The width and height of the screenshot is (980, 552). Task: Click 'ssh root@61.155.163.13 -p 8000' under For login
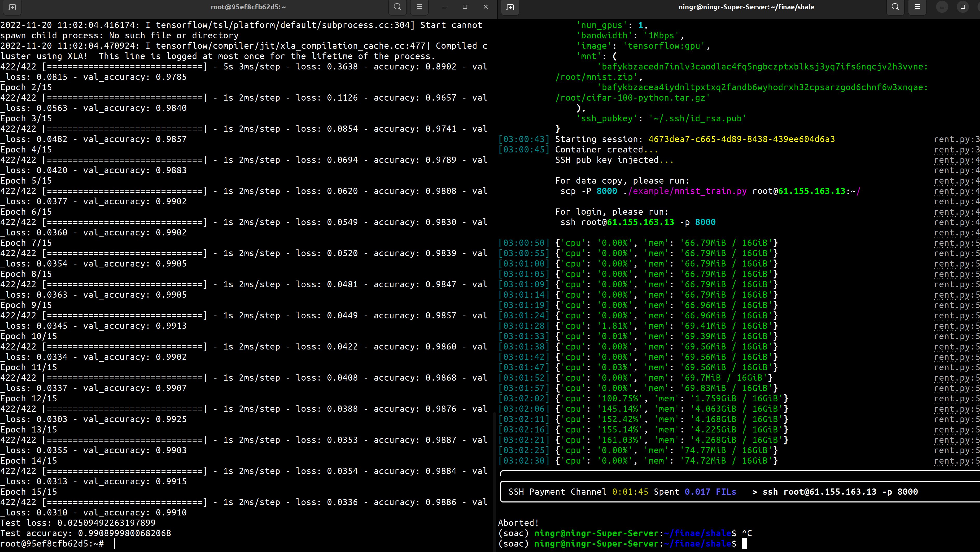point(638,222)
